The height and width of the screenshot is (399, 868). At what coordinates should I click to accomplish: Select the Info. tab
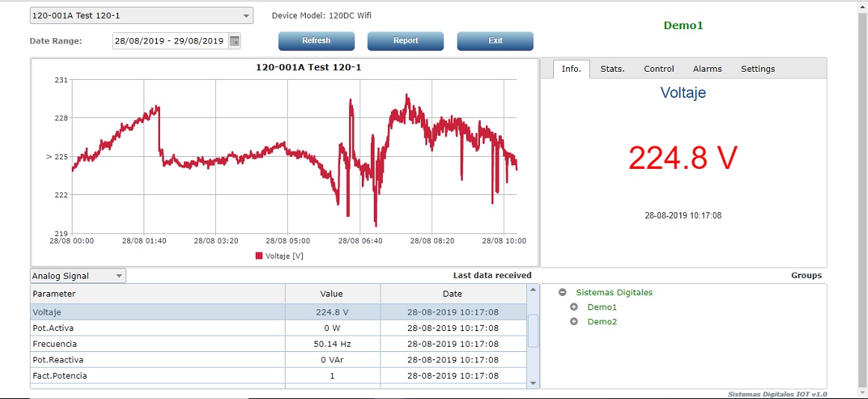(571, 69)
